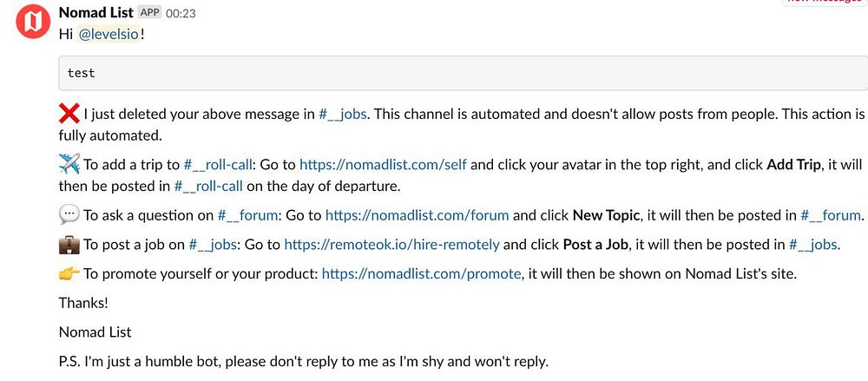868x381 pixels.
Task: Click the Nomad List app avatar
Action: pyautogui.click(x=34, y=22)
